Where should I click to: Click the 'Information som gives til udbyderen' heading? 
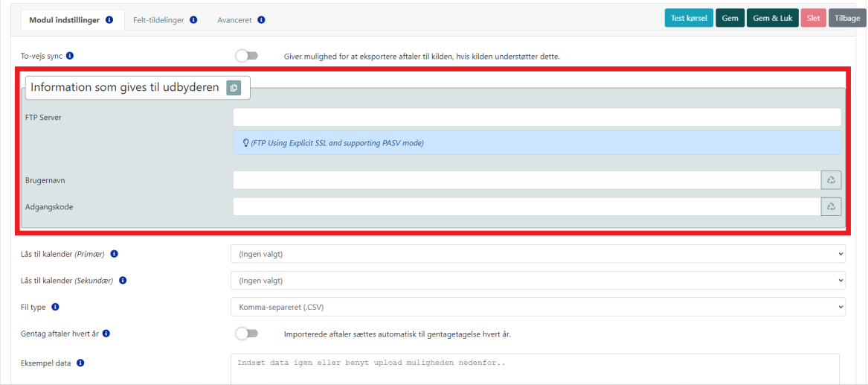pos(125,88)
